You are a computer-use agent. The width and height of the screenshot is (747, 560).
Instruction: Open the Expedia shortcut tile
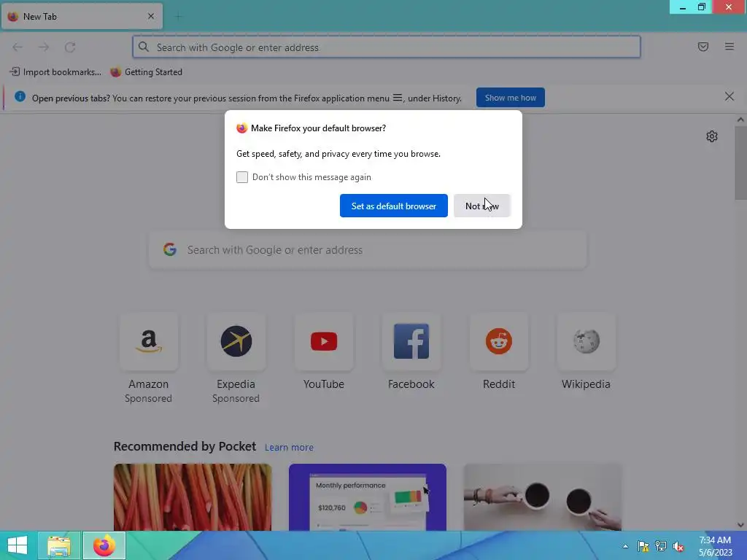click(x=236, y=341)
